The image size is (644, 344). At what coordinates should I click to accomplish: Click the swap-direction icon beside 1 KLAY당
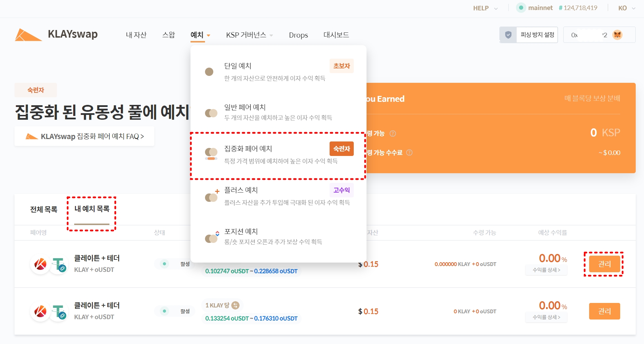point(235,305)
